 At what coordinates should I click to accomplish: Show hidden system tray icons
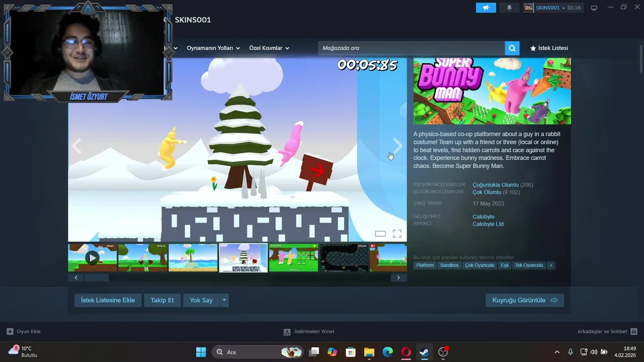pos(557,352)
